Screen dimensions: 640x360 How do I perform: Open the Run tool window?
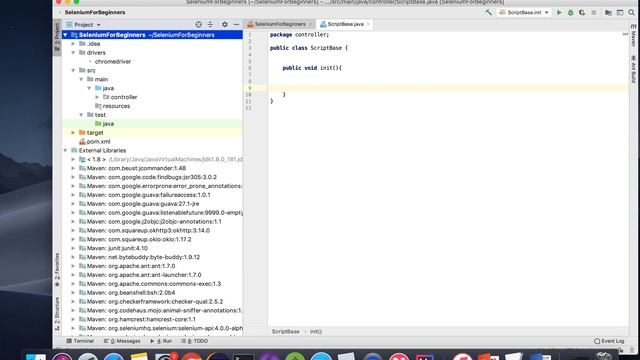click(161, 341)
